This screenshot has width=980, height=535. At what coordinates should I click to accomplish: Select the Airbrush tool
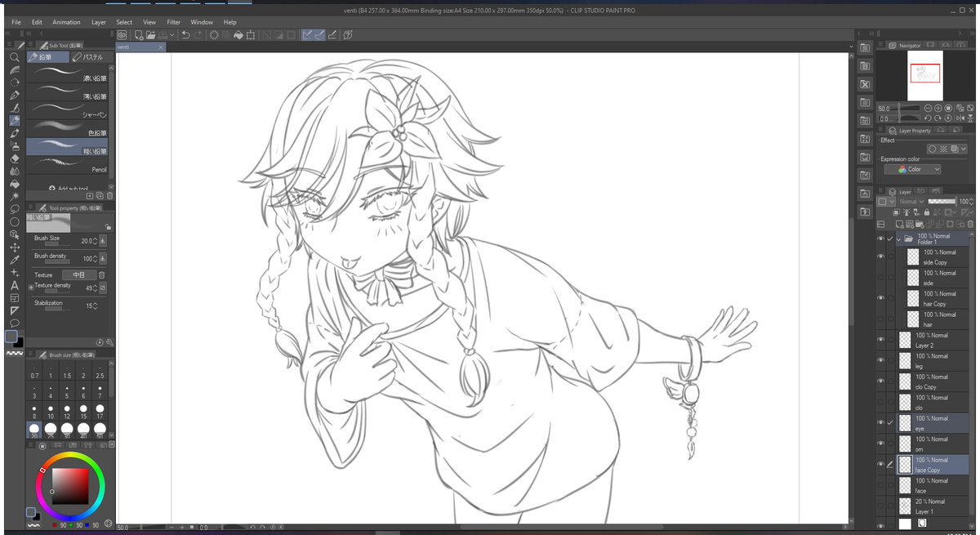[15, 145]
